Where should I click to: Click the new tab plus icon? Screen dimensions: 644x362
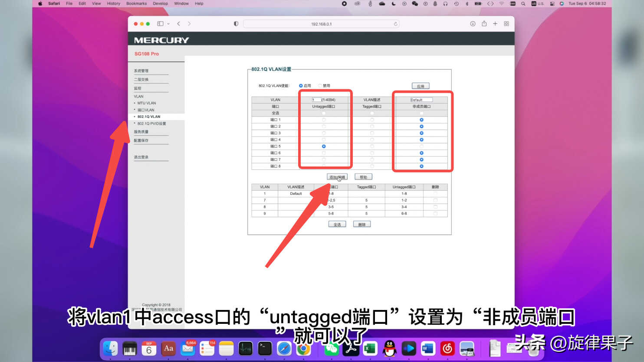click(x=495, y=23)
